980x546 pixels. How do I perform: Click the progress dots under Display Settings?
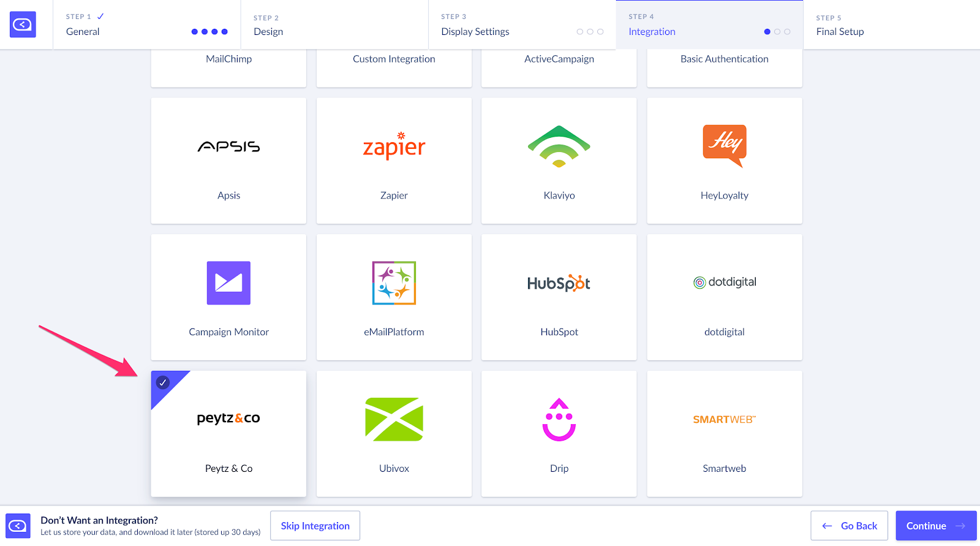(590, 32)
